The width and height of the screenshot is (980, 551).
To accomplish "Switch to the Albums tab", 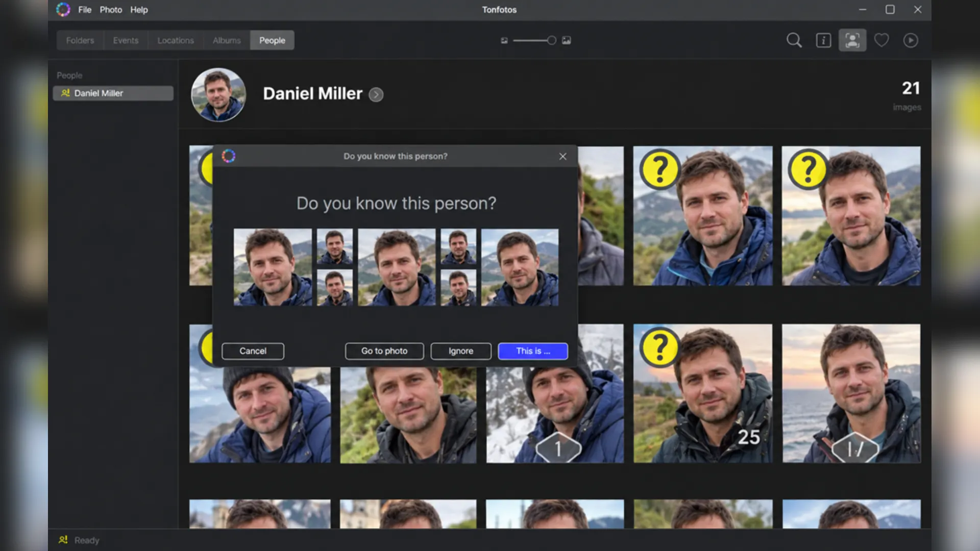I will point(227,40).
